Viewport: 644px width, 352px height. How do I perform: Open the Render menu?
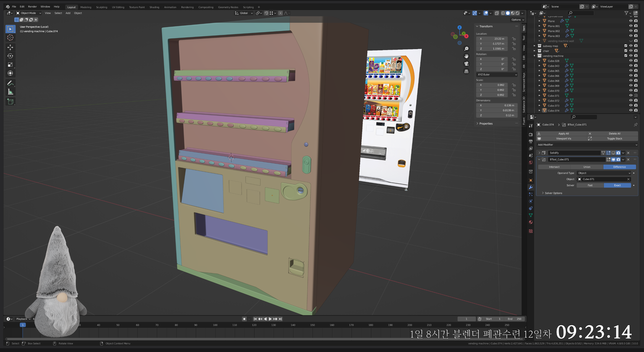(32, 6)
